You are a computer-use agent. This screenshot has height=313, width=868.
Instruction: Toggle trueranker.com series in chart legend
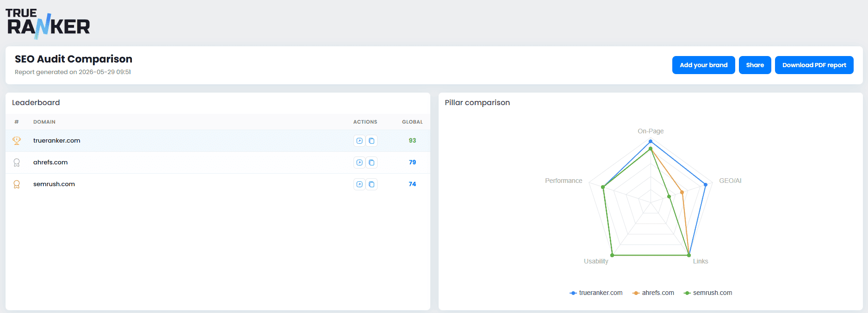click(596, 293)
